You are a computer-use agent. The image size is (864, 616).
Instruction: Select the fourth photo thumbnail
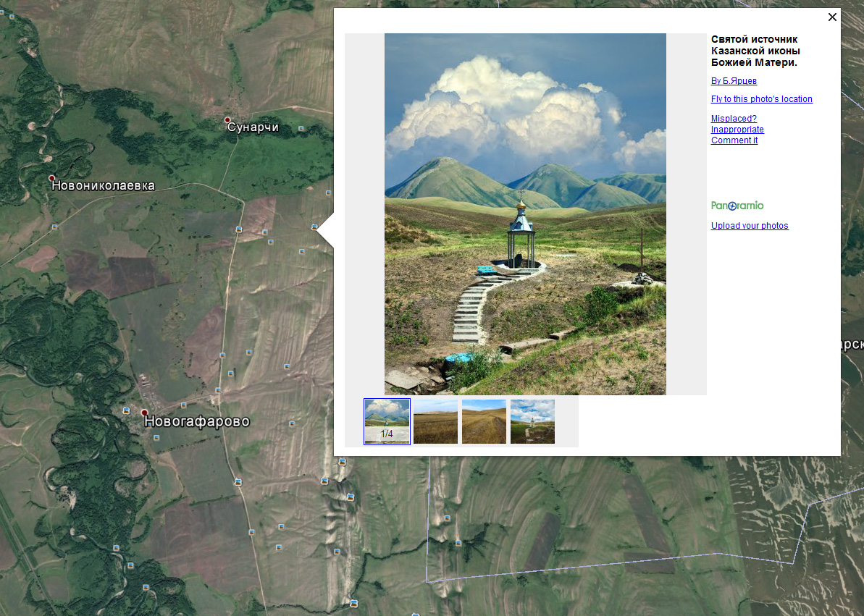click(x=532, y=421)
